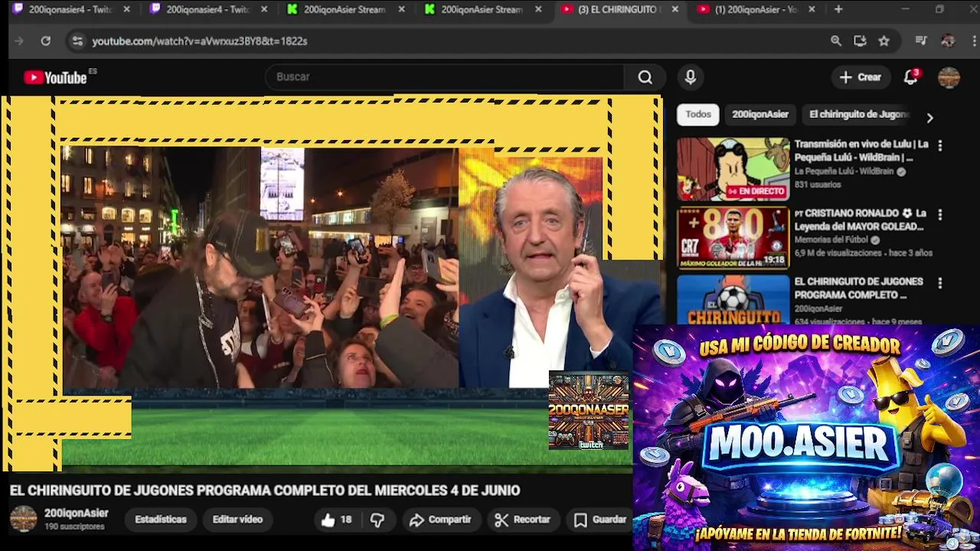Close the first 200iqonasier4 Twitch tab
980x551 pixels.
click(x=126, y=9)
